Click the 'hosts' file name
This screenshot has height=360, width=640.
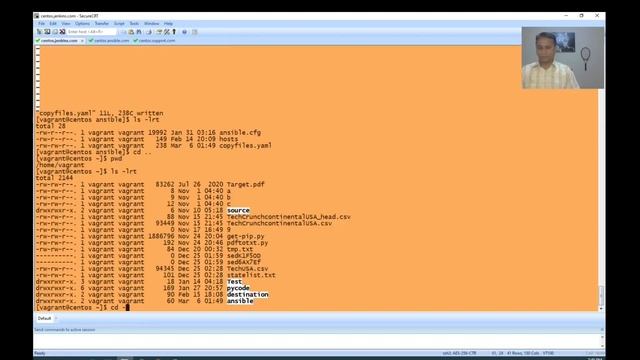tap(229, 139)
